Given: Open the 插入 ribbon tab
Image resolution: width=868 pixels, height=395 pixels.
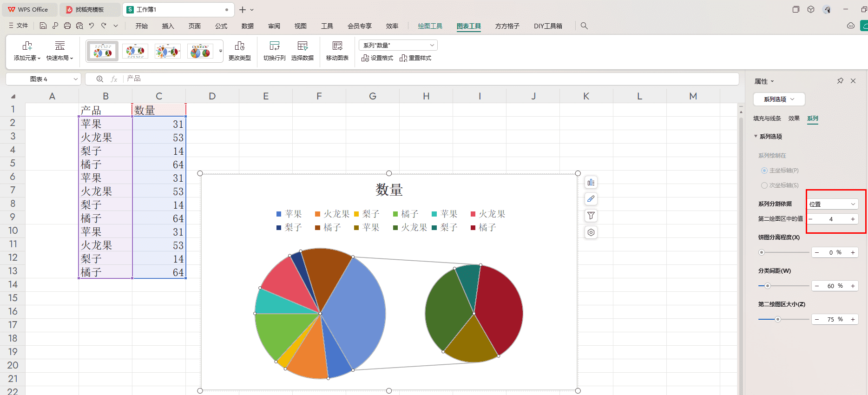Looking at the screenshot, I should click(x=168, y=26).
